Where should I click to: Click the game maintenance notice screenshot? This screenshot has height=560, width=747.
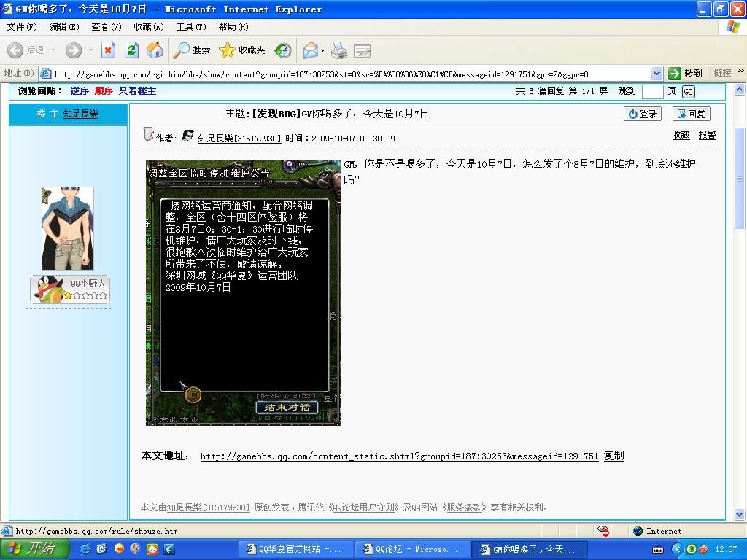[243, 293]
